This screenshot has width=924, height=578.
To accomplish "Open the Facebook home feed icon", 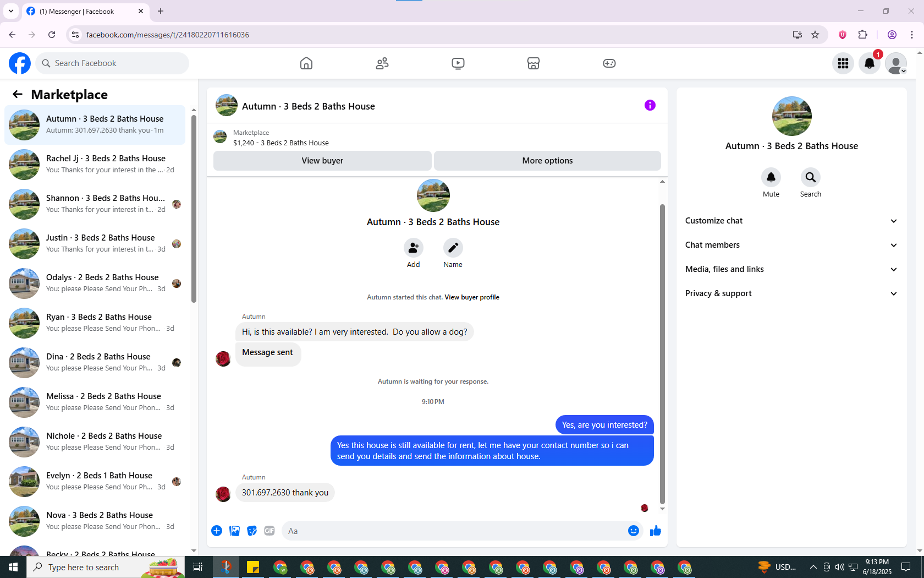I will pos(306,63).
